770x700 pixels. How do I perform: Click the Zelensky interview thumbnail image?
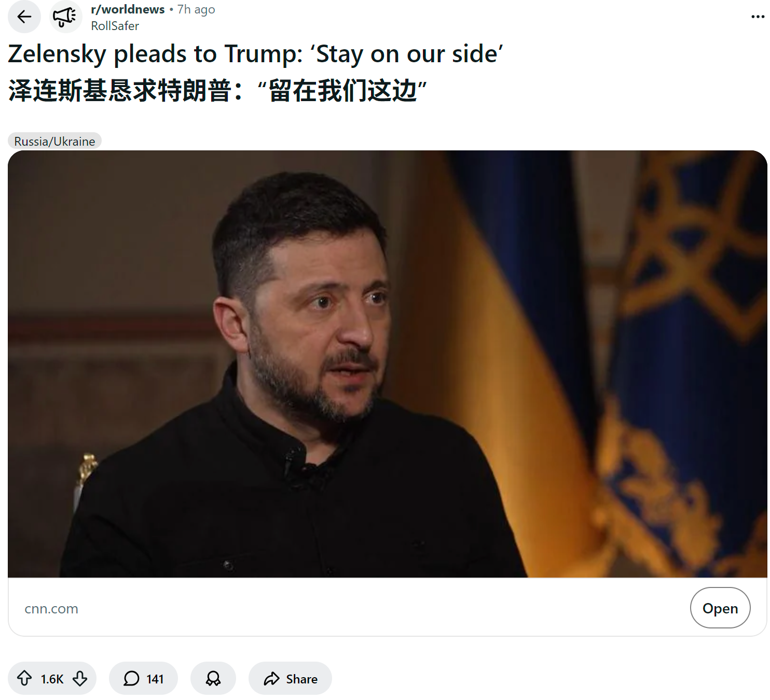pyautogui.click(x=387, y=364)
